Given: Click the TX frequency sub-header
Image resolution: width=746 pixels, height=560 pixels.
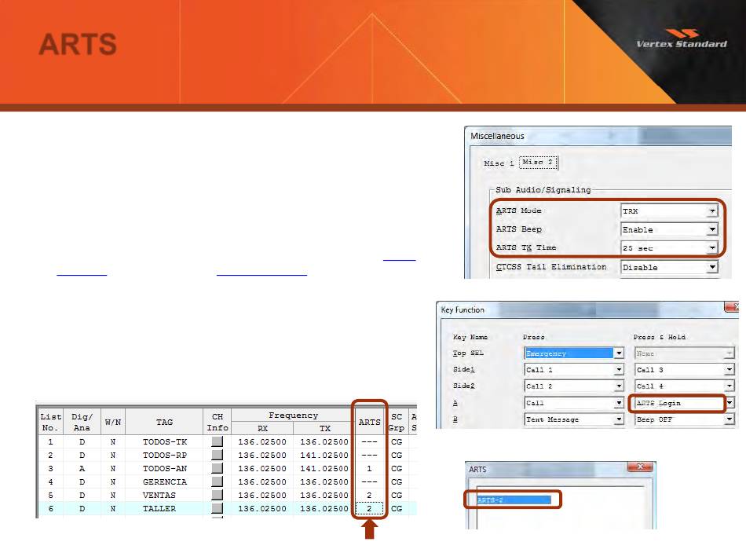Looking at the screenshot, I should [324, 428].
